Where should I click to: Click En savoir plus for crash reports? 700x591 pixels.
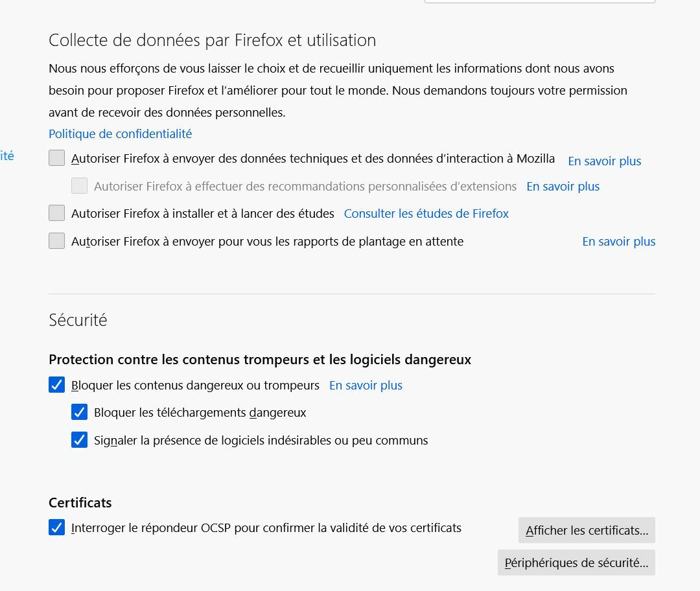click(x=618, y=241)
